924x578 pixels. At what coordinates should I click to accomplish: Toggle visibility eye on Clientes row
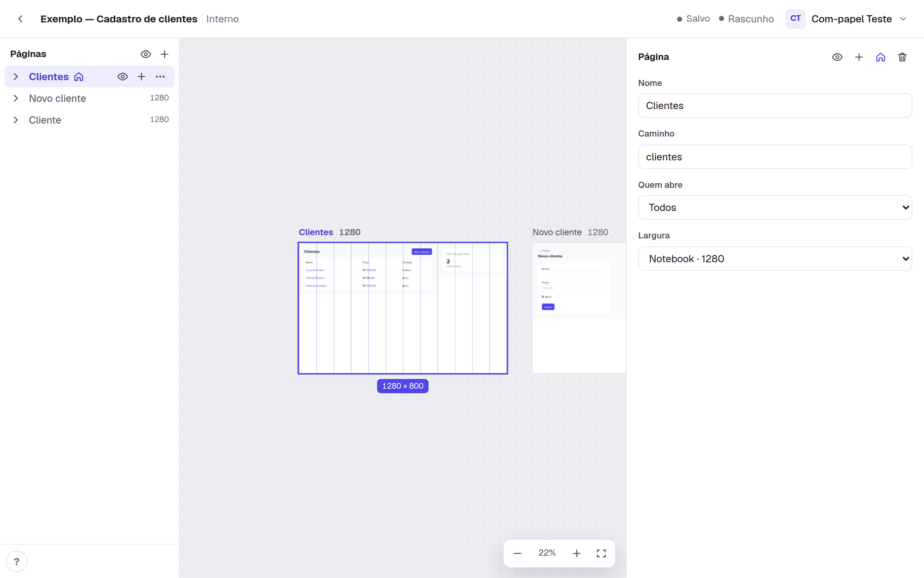[x=123, y=77]
